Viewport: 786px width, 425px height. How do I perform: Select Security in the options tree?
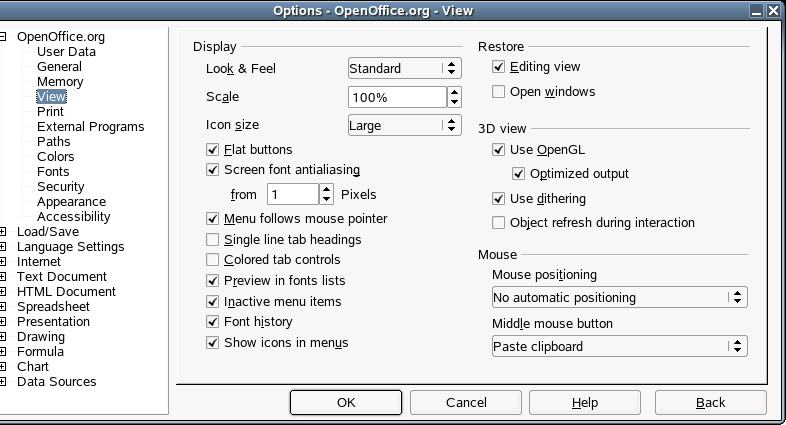click(61, 187)
